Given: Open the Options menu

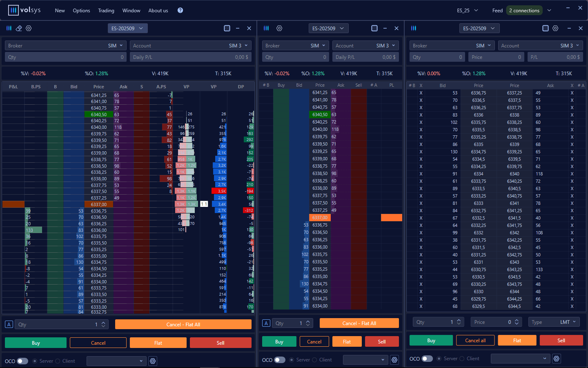Looking at the screenshot, I should (81, 10).
